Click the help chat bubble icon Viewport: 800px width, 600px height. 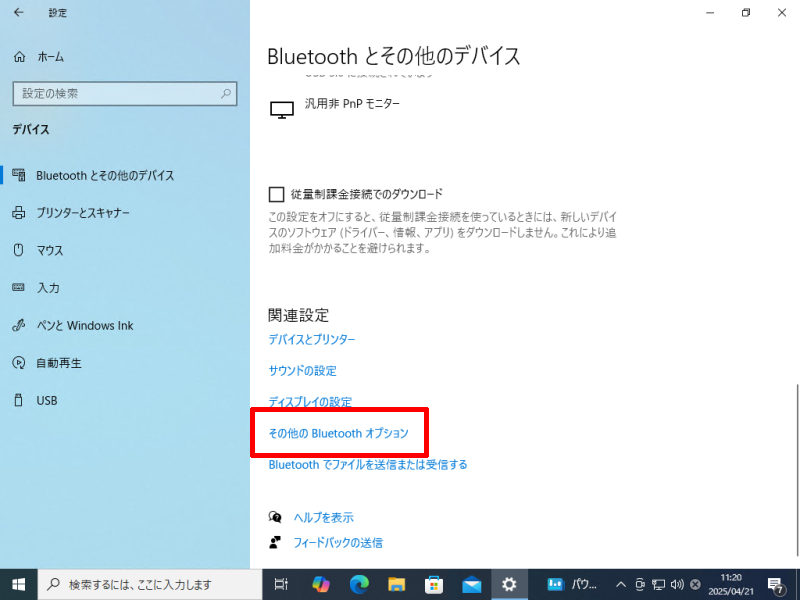coord(275,517)
